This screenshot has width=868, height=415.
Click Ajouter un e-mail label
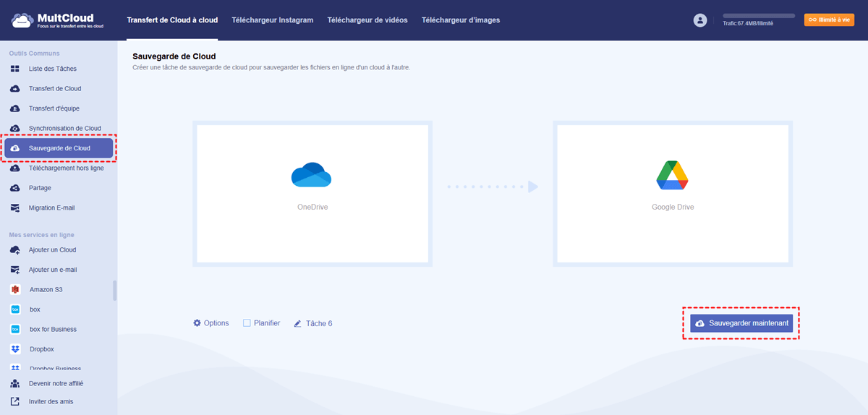(53, 270)
